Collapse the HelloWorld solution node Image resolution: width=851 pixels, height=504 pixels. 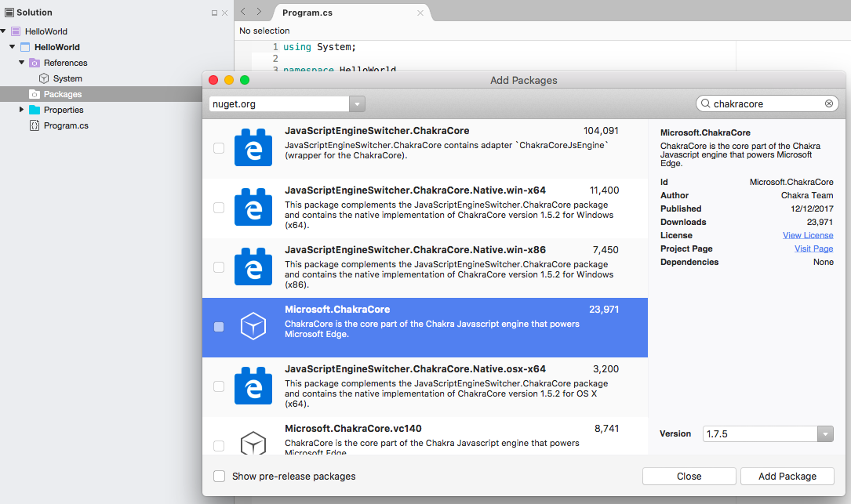[3, 31]
